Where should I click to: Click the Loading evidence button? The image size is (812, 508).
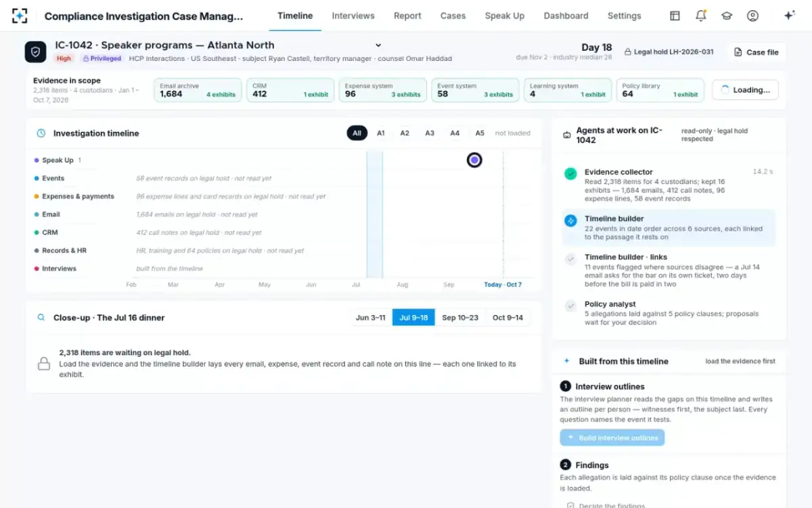click(745, 90)
